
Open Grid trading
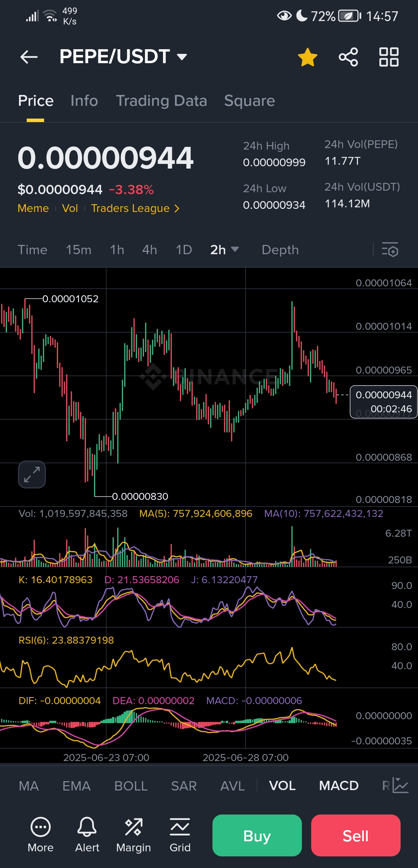[180, 835]
